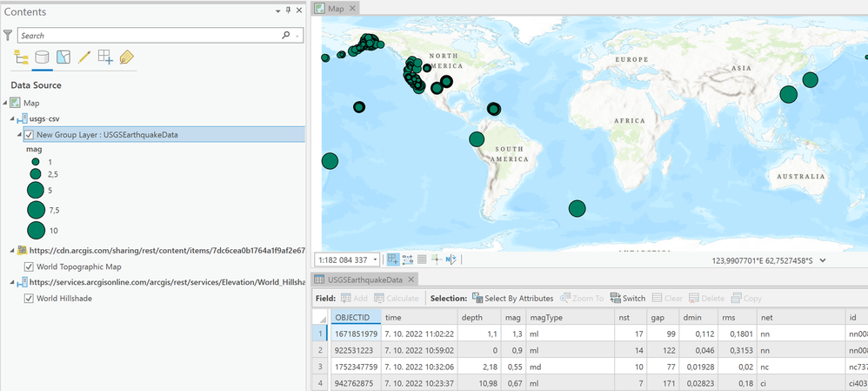
Task: Click the earthquake point near South America west coast
Action: pos(477,139)
